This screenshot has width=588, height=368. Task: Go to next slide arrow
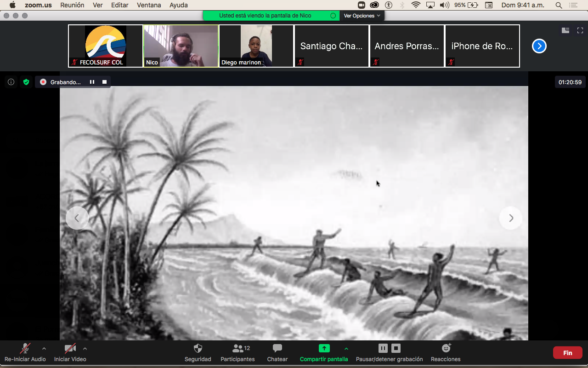click(x=511, y=218)
